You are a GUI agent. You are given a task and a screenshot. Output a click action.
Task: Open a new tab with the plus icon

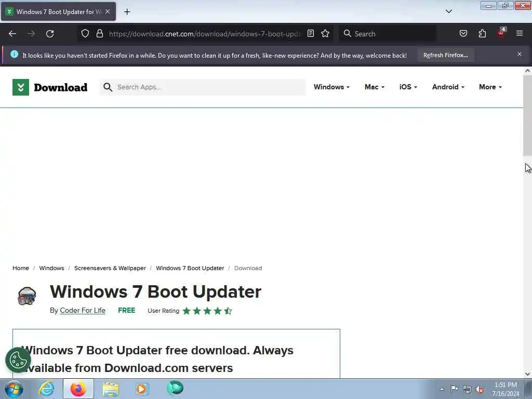click(x=127, y=12)
